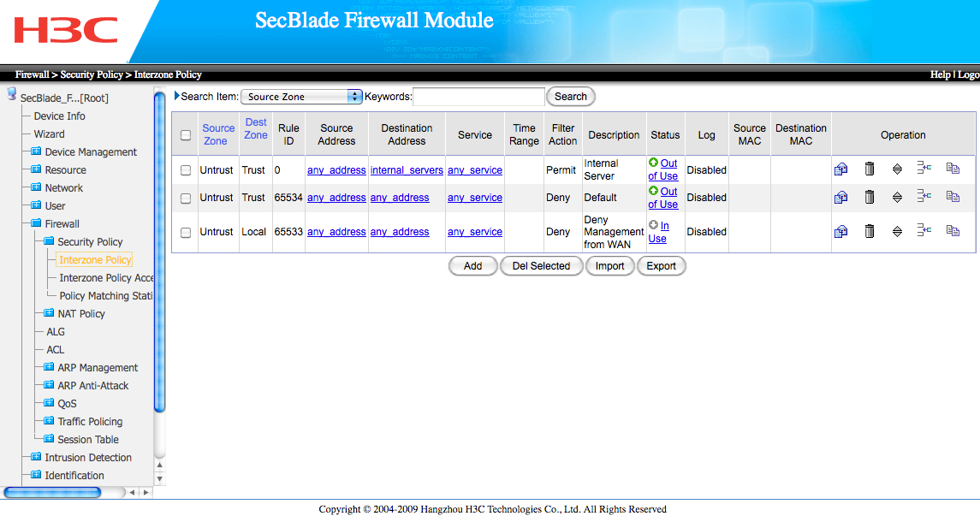The width and height of the screenshot is (980, 516).
Task: Open ALG in the Firewall menu
Action: 56,332
